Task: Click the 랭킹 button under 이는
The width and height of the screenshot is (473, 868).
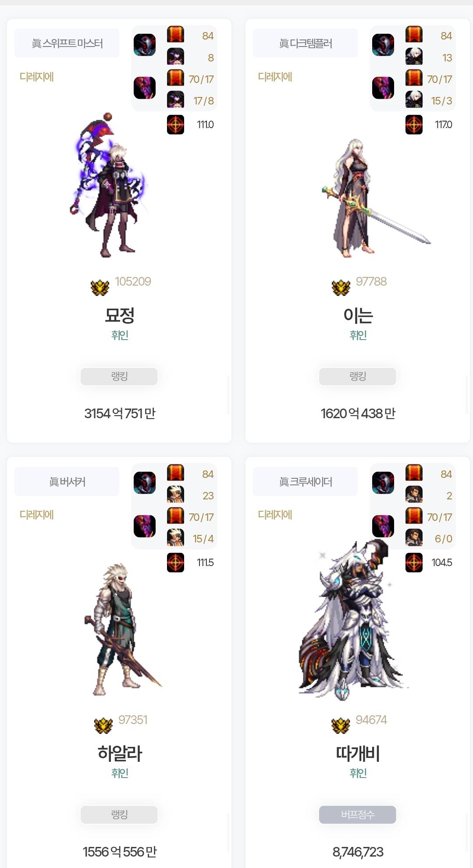Action: click(x=358, y=377)
